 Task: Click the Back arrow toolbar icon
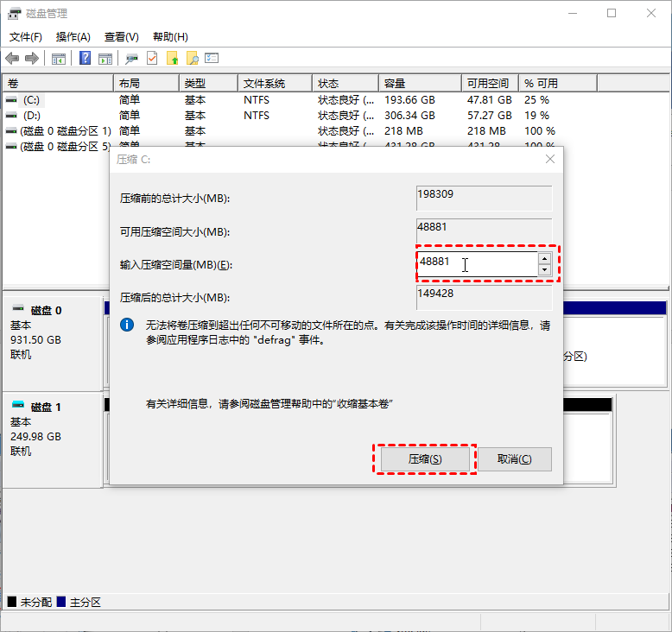coord(12,58)
